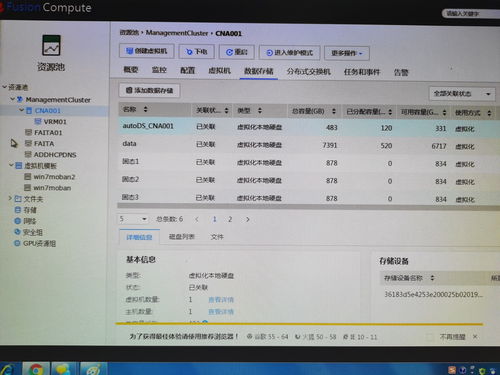Open the 文件 detail tab

pos(217,237)
